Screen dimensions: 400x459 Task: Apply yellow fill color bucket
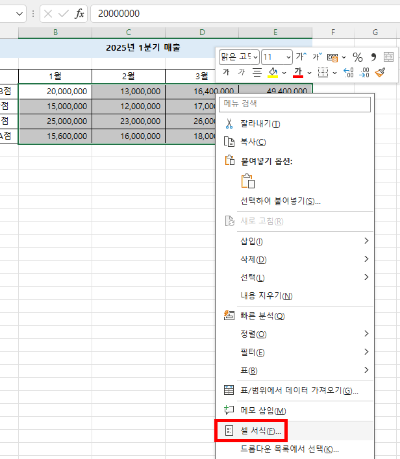pyautogui.click(x=273, y=72)
